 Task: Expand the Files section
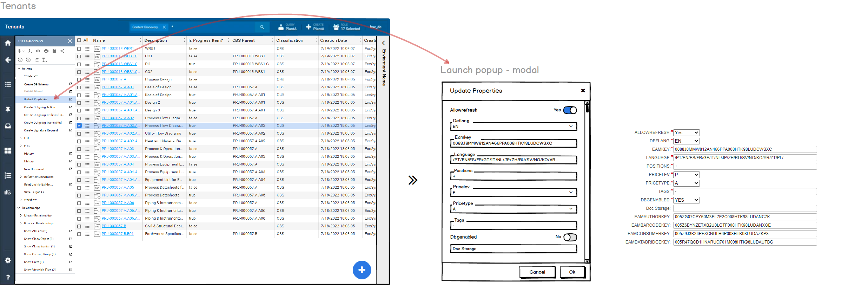pyautogui.click(x=21, y=146)
